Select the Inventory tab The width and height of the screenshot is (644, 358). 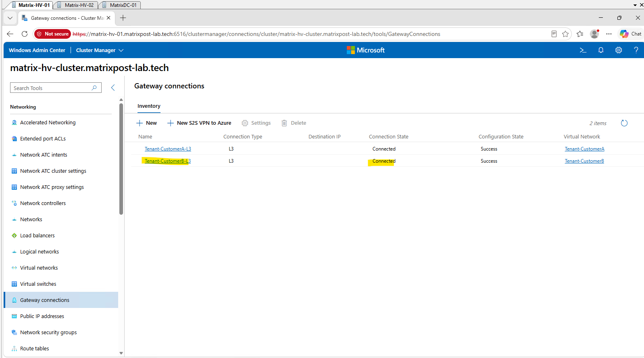click(x=149, y=106)
